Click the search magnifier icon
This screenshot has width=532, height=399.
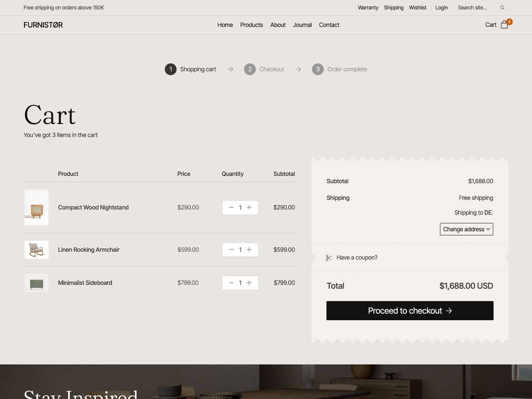(x=502, y=8)
